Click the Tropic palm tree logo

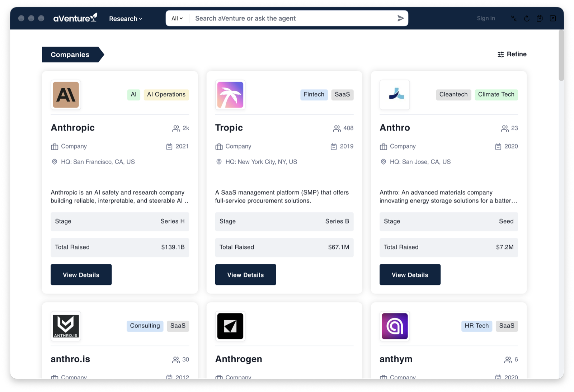tap(230, 95)
